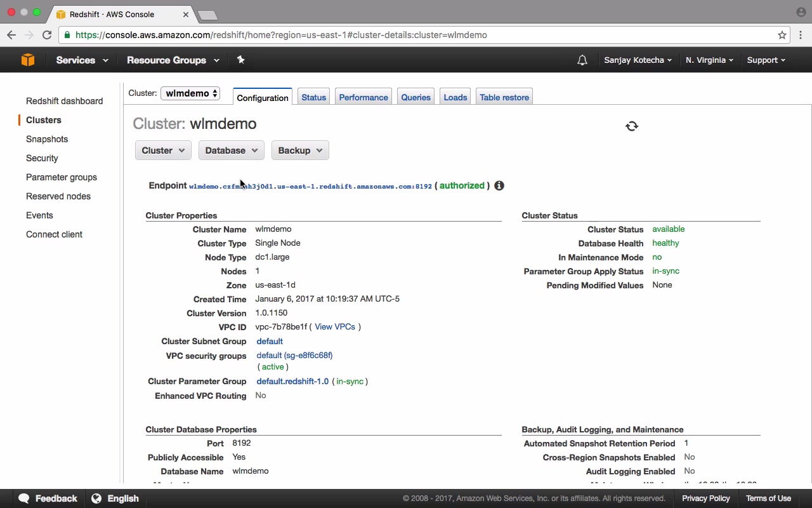The height and width of the screenshot is (508, 812).
Task: Open Parameter groups in sidebar
Action: tap(62, 177)
